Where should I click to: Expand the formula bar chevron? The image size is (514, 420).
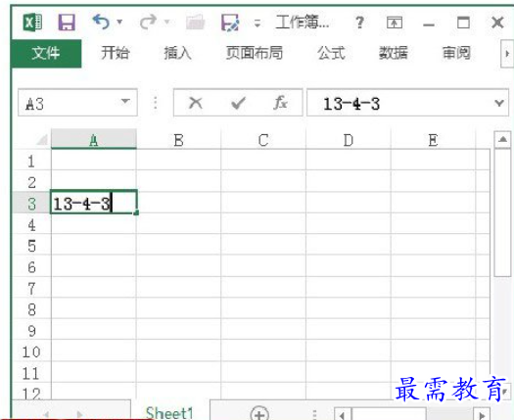tap(499, 103)
